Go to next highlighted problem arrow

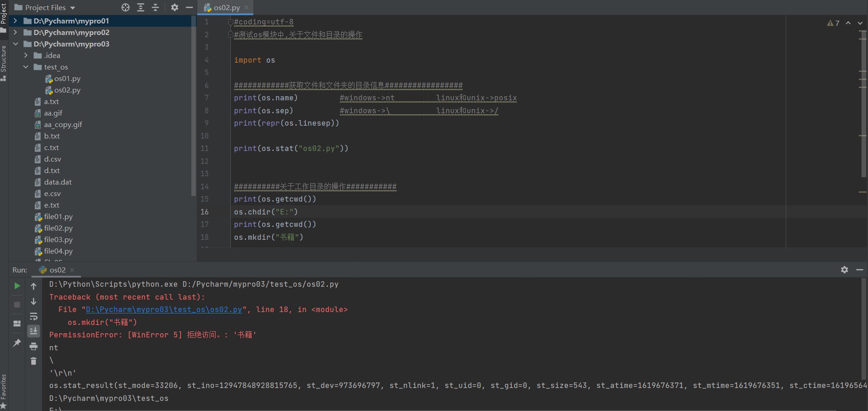860,23
